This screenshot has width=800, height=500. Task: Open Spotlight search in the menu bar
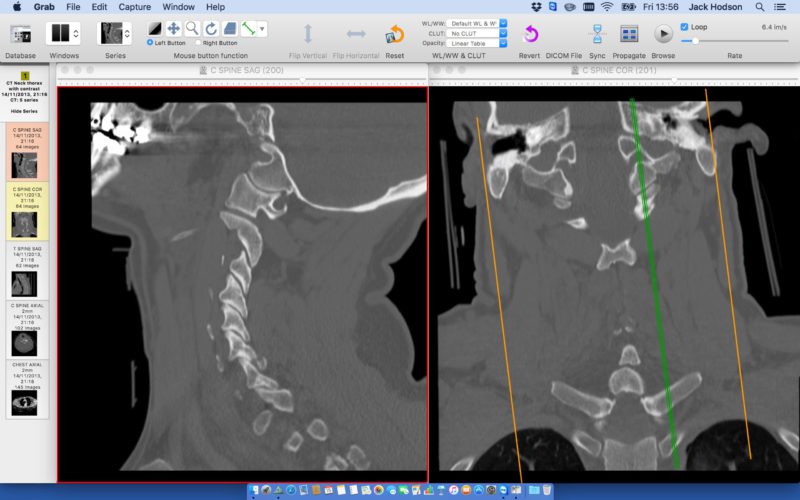(760, 7)
